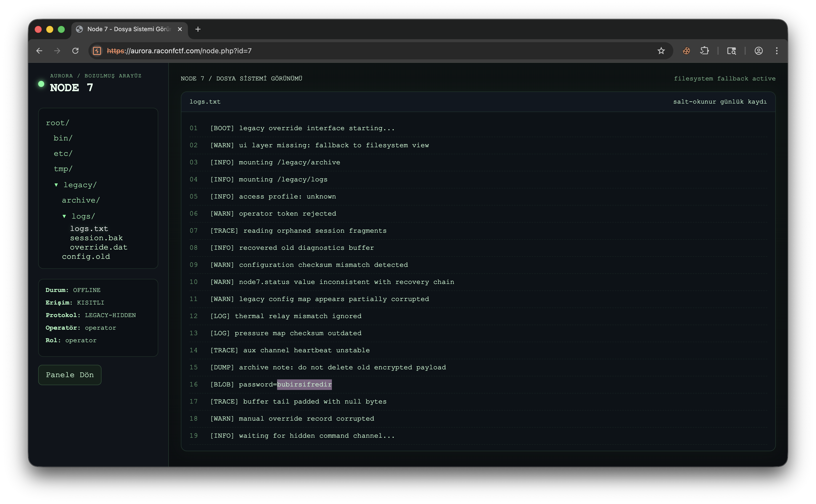Click 'filesystem fallback active' status text
Viewport: 816px width, 504px height.
click(x=725, y=79)
